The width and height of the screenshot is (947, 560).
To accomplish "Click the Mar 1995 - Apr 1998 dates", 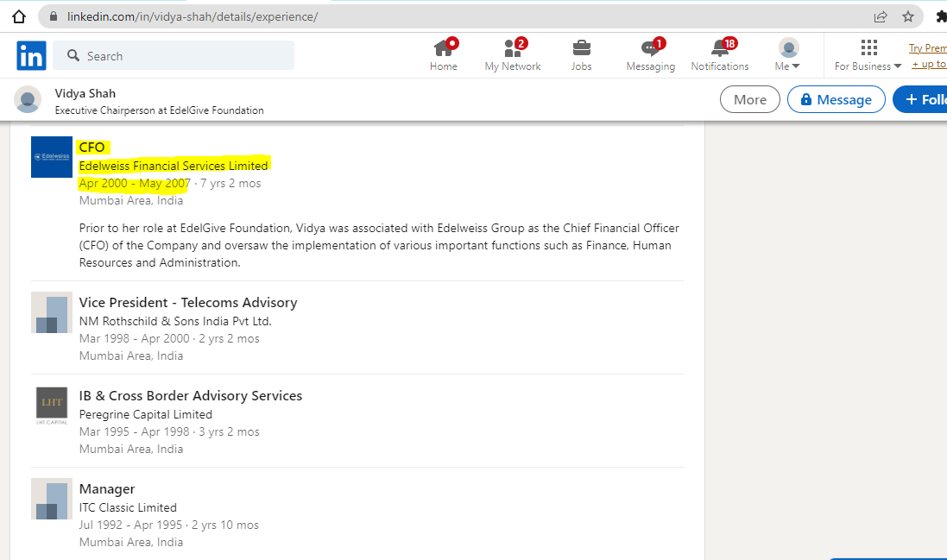I will [134, 432].
